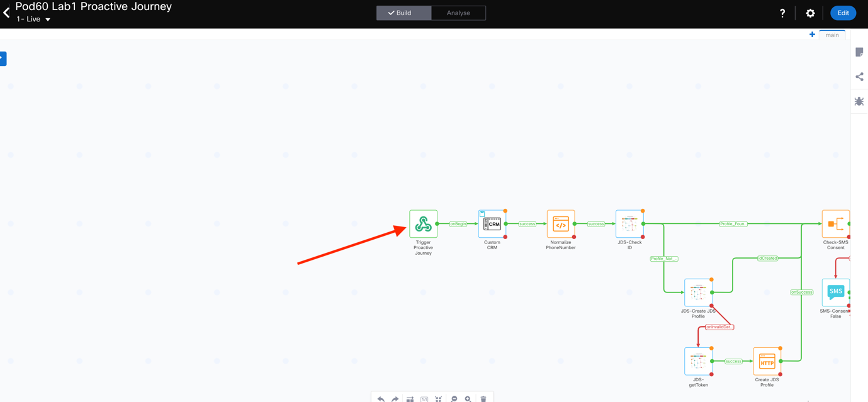Image resolution: width=868 pixels, height=402 pixels.
Task: Open the share connections icon
Action: pos(859,77)
